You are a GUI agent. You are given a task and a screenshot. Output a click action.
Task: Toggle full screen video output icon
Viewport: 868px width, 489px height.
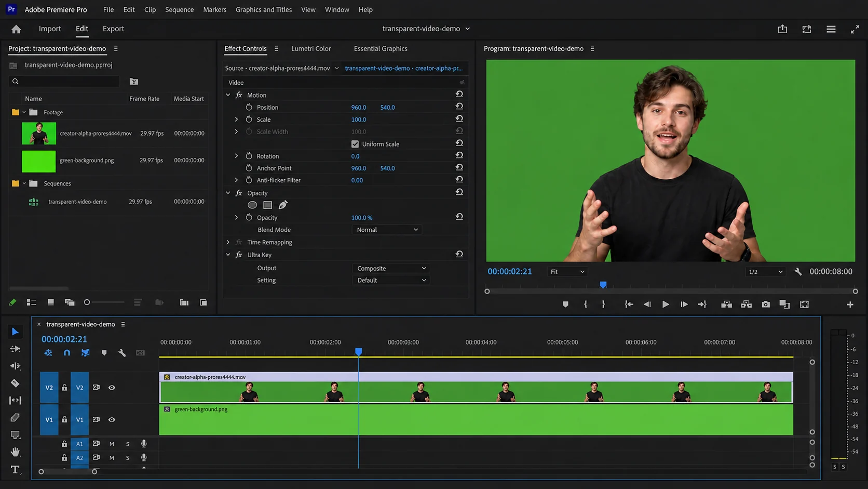[x=855, y=29]
